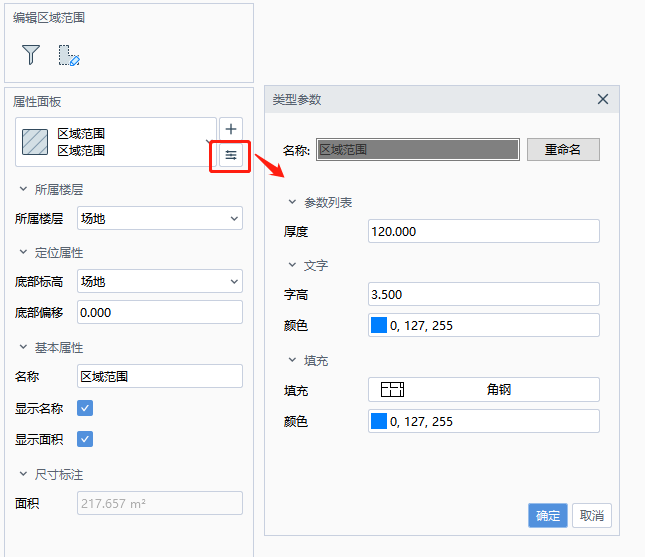Click the filter funnel icon

coord(31,55)
